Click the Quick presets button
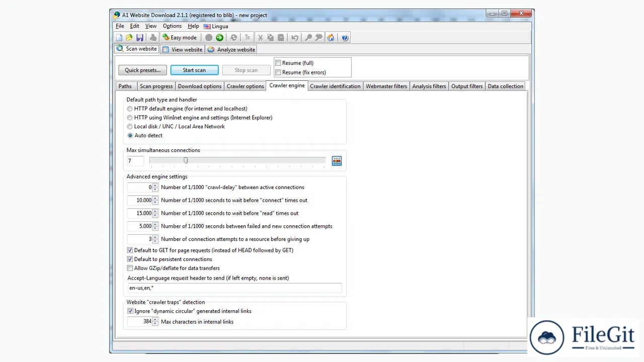 coord(143,70)
